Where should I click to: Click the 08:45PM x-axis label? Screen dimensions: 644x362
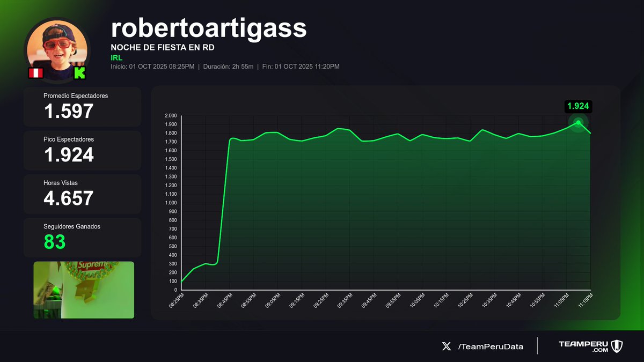(x=224, y=300)
